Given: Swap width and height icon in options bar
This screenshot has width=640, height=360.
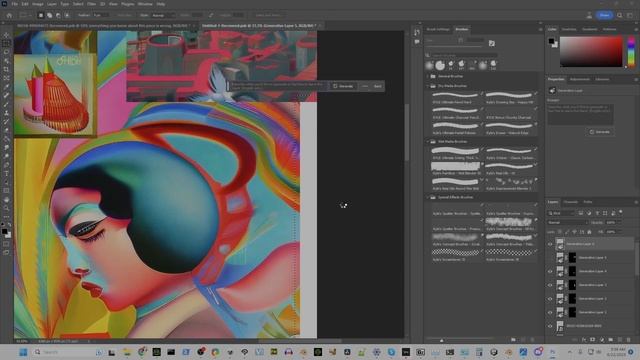Looking at the screenshot, I should [211, 15].
